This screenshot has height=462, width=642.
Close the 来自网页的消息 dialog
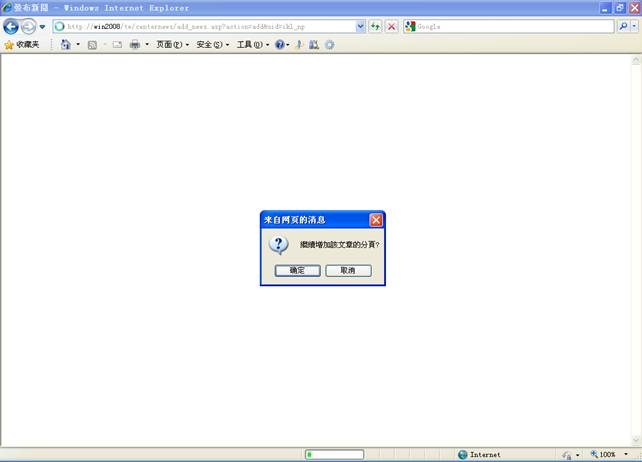(x=376, y=220)
